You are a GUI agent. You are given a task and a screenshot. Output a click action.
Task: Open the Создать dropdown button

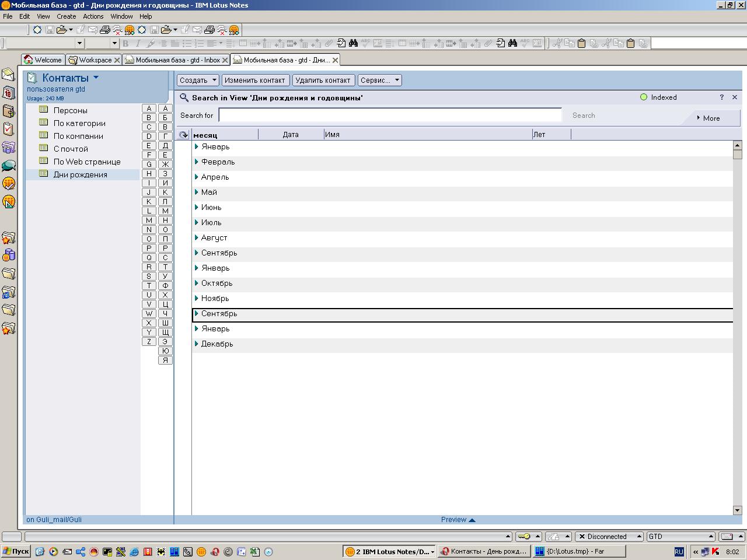198,80
